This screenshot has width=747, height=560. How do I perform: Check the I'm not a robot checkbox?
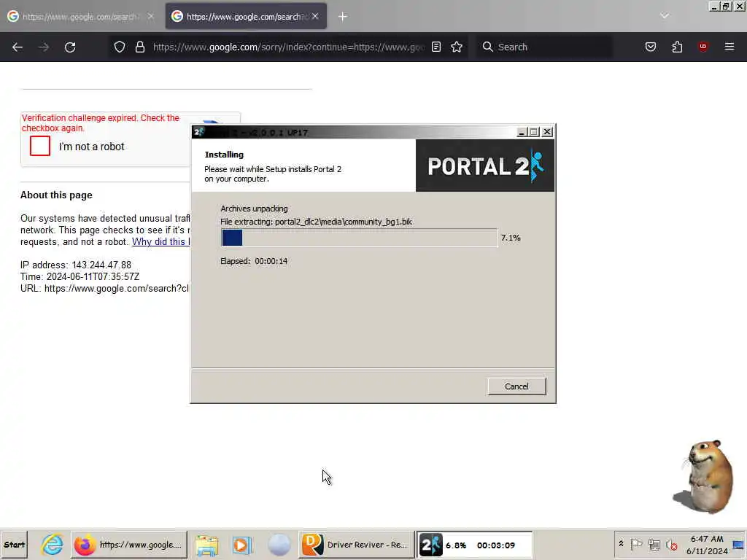tap(40, 146)
